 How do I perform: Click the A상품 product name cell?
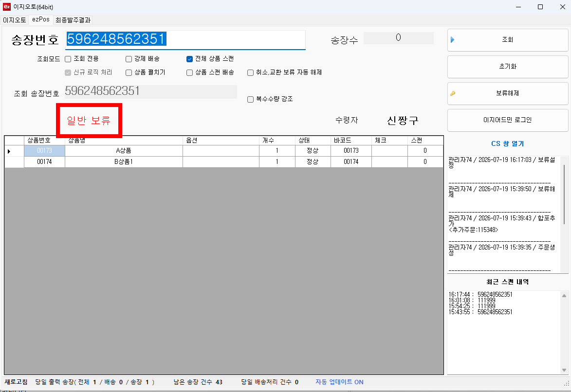124,151
